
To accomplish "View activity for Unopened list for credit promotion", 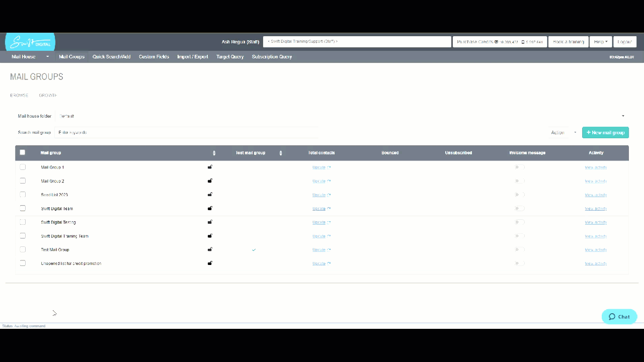I will (x=596, y=263).
